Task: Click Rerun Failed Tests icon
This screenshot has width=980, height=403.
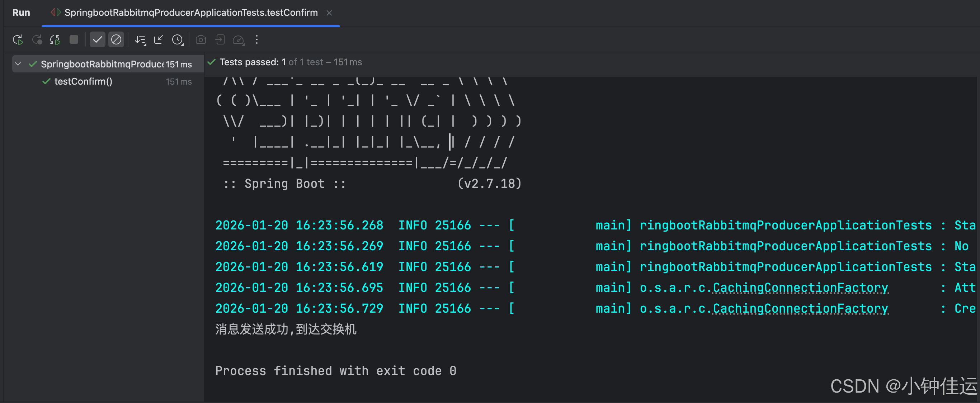Action: tap(37, 40)
